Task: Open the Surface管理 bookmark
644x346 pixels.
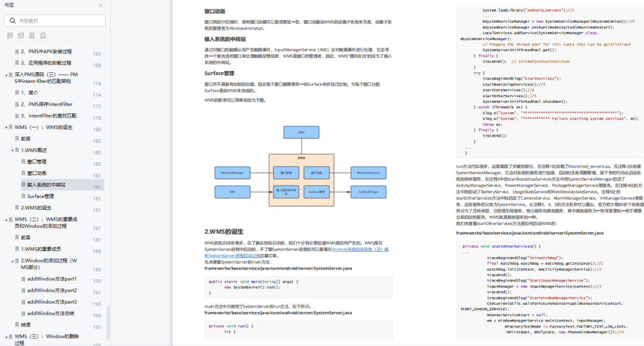Action: pos(41,196)
